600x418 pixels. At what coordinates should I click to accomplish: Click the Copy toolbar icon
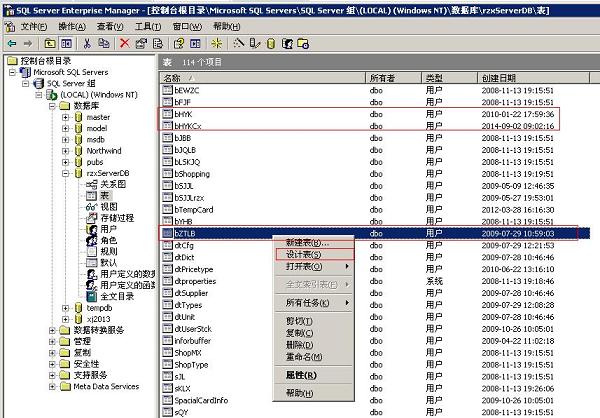pos(103,44)
